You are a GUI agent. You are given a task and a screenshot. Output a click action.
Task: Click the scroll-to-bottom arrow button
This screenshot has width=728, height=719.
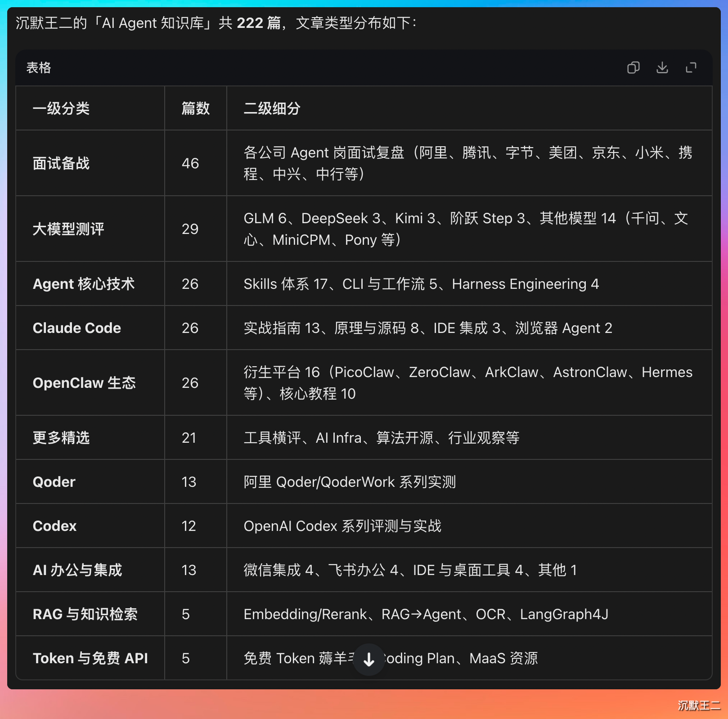point(369,660)
